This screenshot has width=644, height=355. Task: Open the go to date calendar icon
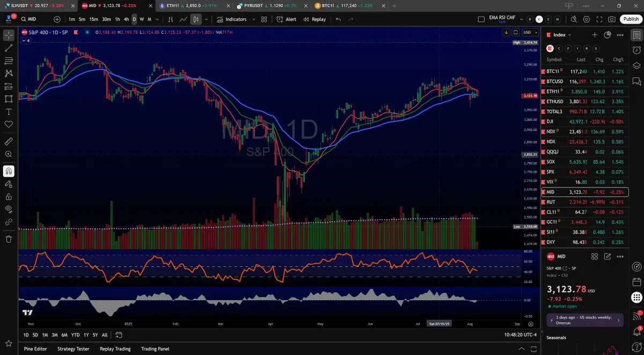(119, 335)
